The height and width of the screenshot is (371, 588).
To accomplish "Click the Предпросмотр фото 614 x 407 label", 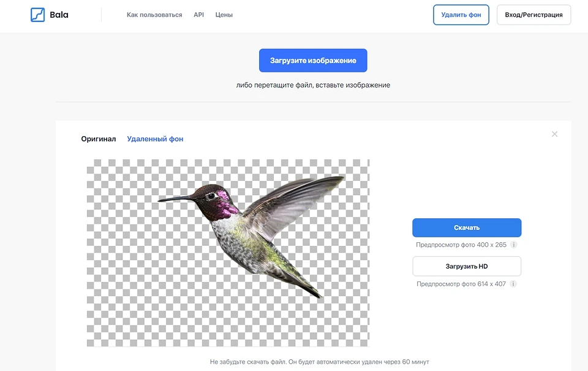I will 461,284.
